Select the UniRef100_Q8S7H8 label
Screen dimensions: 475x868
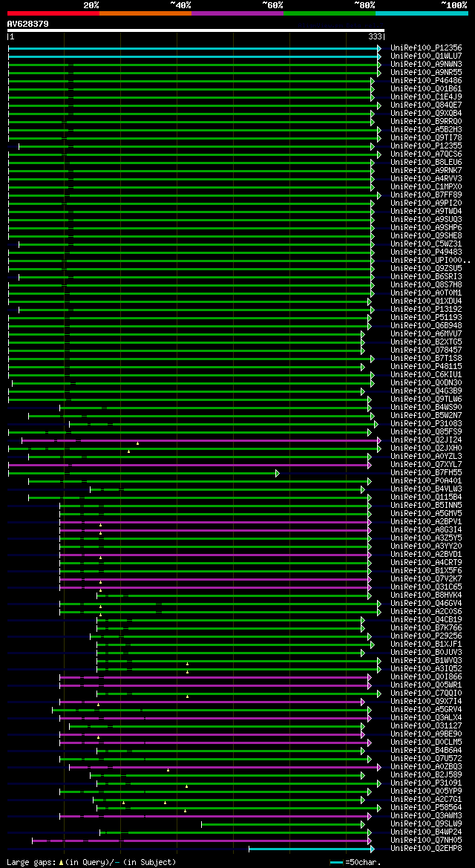tap(426, 285)
